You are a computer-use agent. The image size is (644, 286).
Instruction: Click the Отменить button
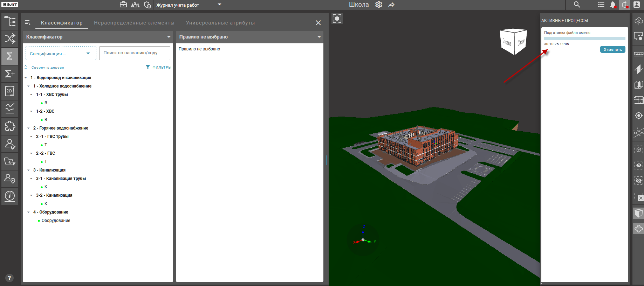[x=612, y=50]
